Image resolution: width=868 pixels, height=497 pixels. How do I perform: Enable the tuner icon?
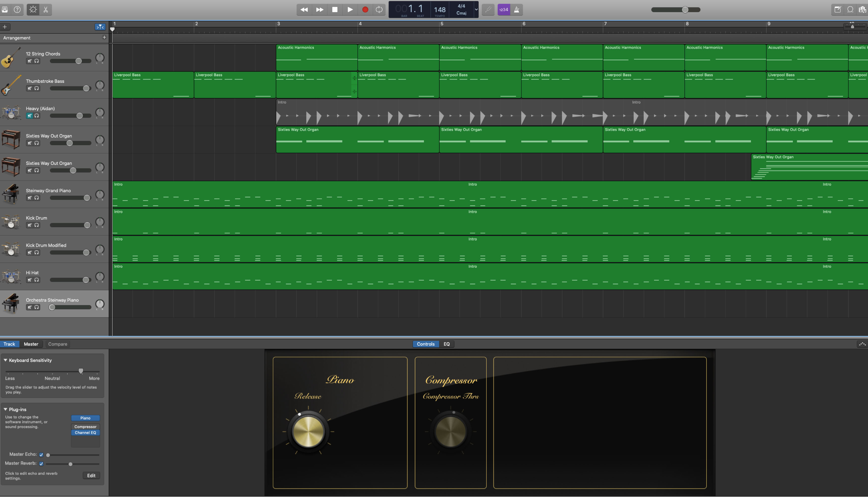488,10
